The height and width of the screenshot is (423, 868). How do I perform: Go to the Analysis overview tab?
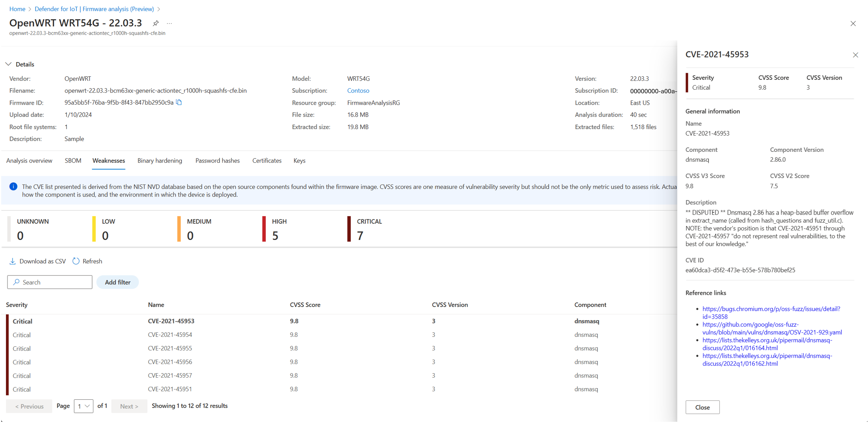click(29, 161)
